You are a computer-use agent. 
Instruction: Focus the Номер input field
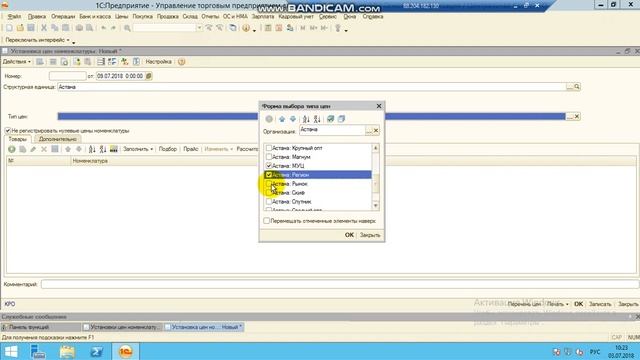(67, 76)
